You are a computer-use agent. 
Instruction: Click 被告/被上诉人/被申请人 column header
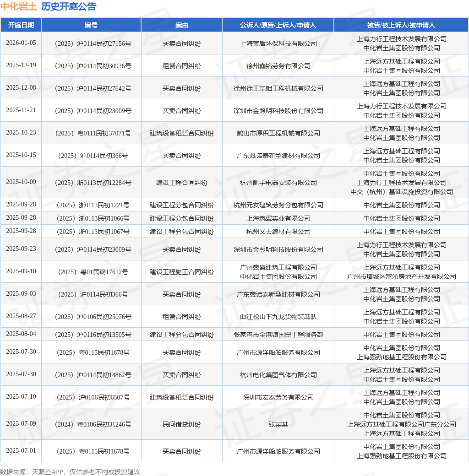[x=401, y=25]
